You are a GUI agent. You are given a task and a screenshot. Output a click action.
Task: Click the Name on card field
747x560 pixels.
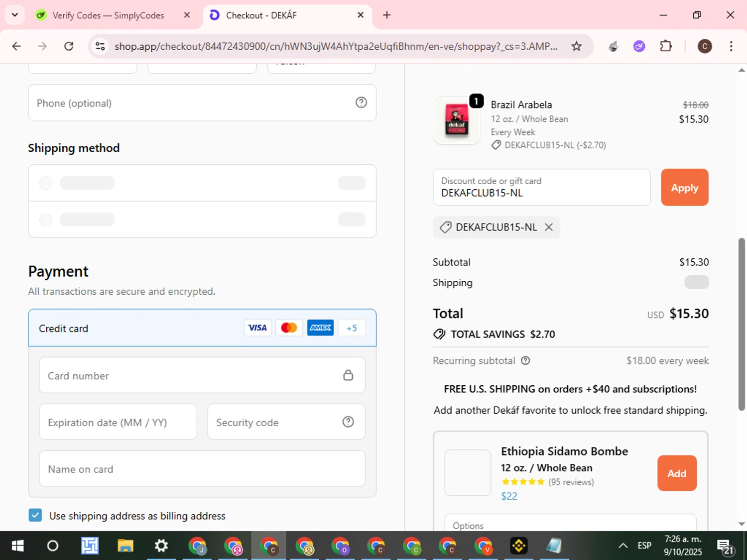click(202, 468)
